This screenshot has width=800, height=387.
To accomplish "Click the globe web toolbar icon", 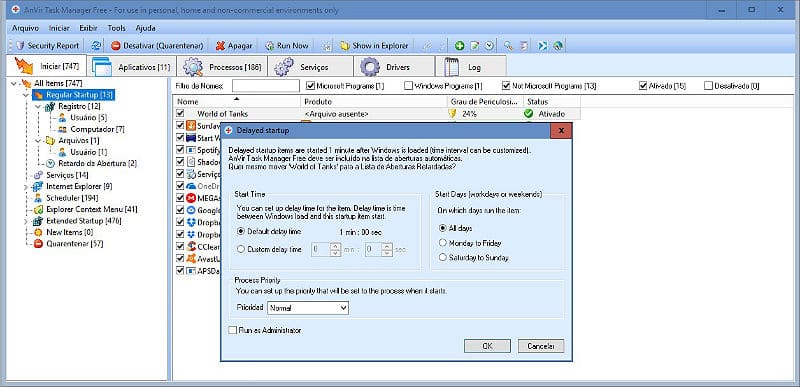I will (x=558, y=45).
